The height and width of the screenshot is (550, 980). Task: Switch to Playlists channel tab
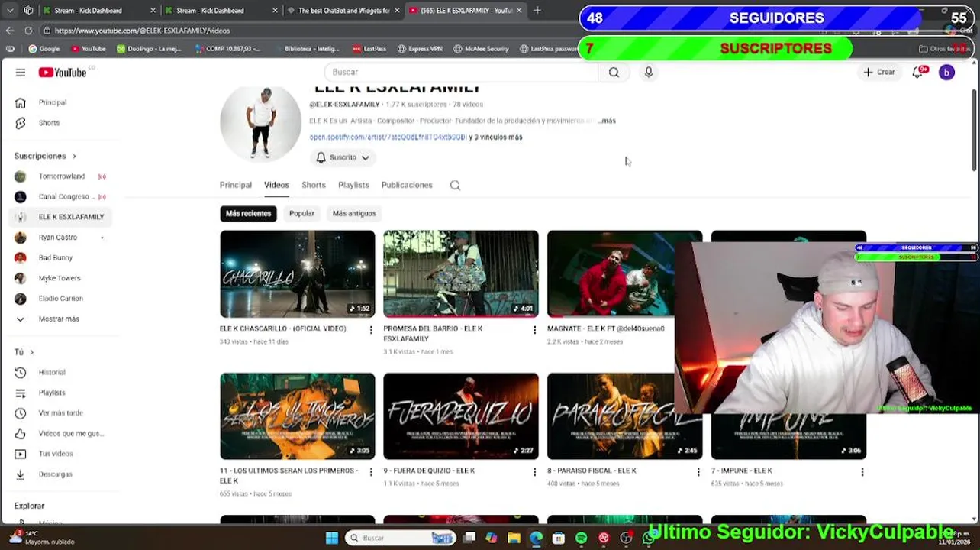[353, 185]
